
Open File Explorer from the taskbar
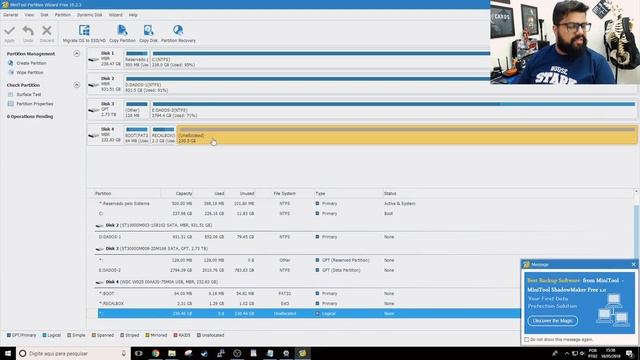(x=172, y=353)
